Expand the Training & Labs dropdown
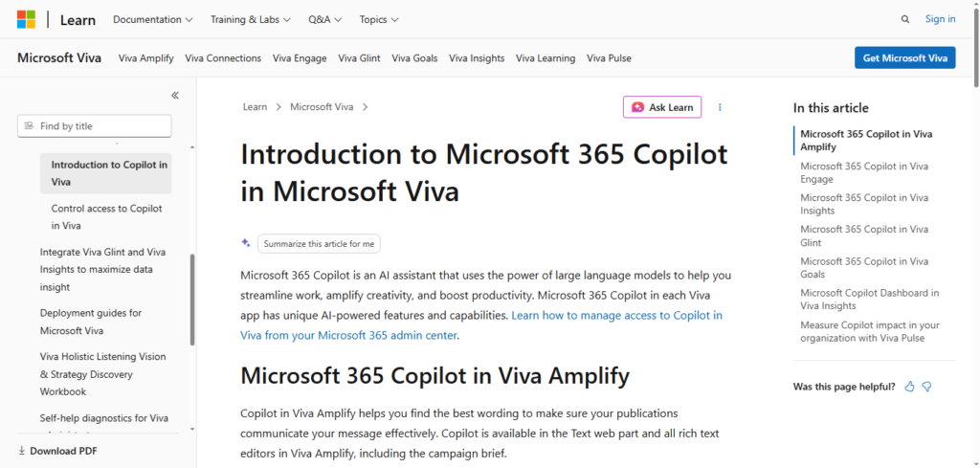980x468 pixels. pyautogui.click(x=251, y=19)
